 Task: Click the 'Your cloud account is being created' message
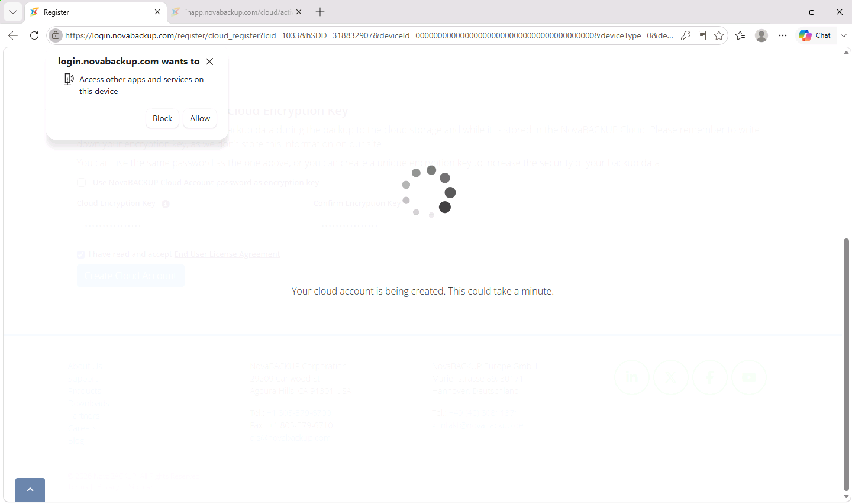click(x=422, y=291)
